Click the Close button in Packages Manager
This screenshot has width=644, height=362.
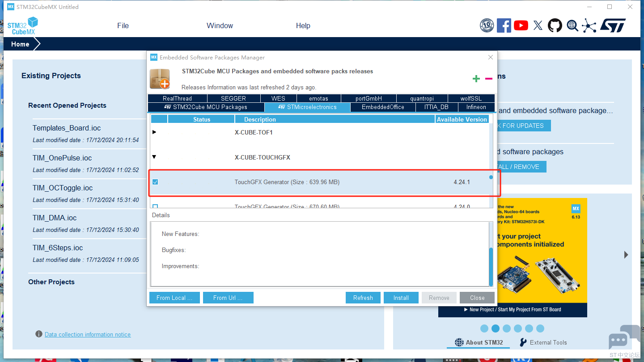pyautogui.click(x=477, y=298)
